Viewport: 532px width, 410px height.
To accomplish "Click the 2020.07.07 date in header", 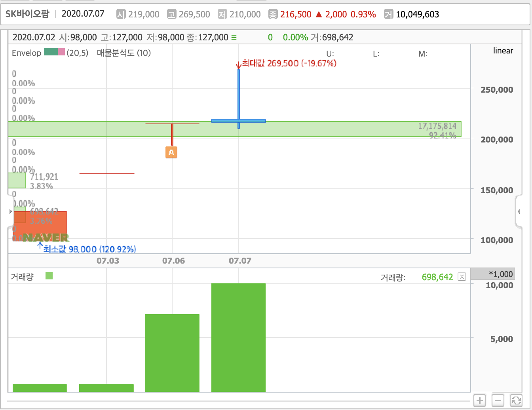I will [83, 14].
